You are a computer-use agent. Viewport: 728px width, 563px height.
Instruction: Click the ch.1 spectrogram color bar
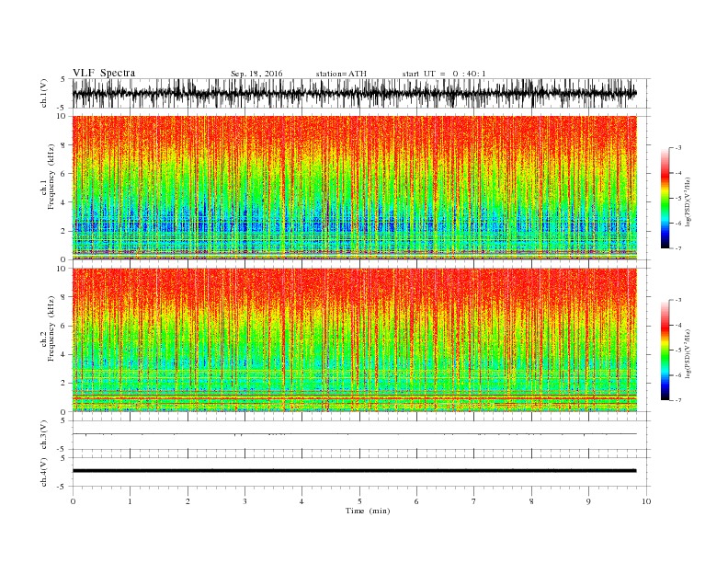pyautogui.click(x=665, y=199)
